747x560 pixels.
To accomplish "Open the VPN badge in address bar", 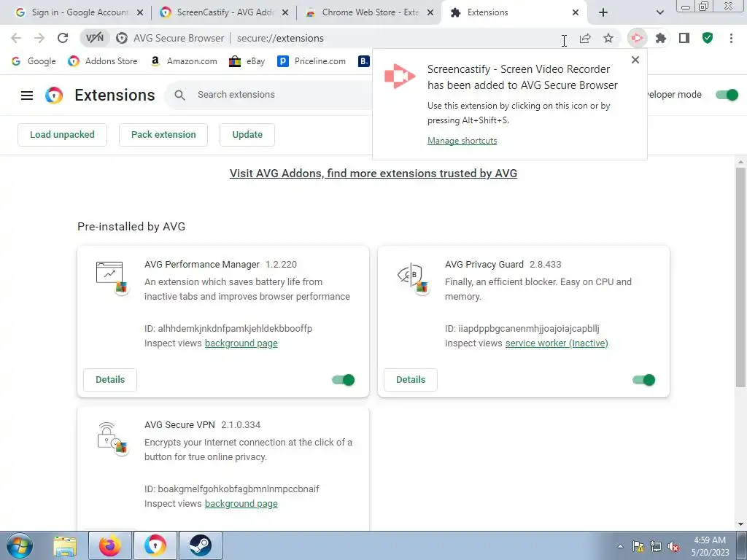I will coord(95,38).
